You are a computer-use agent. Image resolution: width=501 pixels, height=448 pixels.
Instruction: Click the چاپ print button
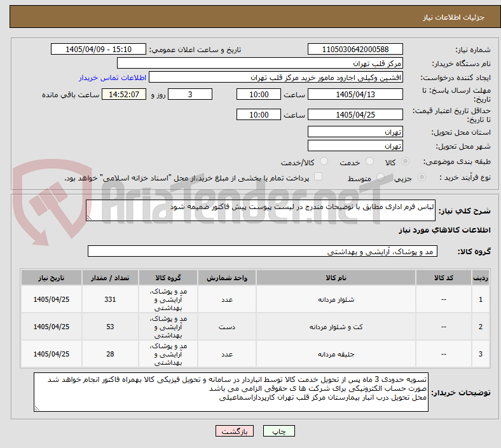pos(279,431)
